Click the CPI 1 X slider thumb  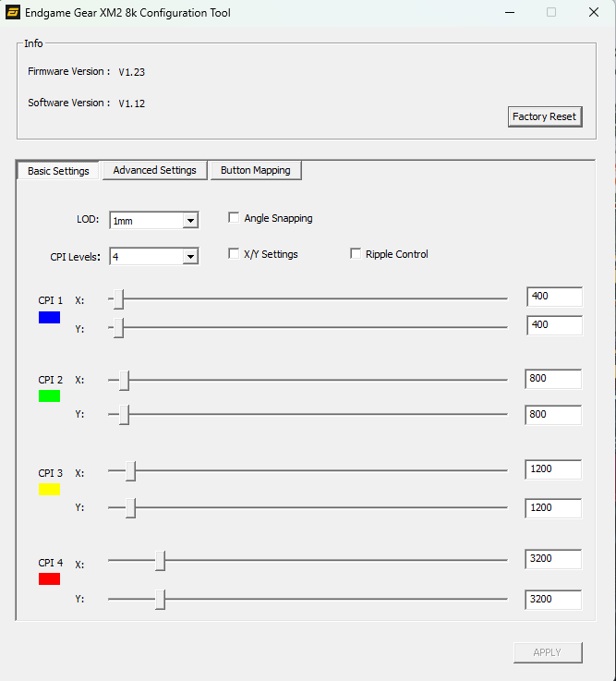click(x=118, y=299)
